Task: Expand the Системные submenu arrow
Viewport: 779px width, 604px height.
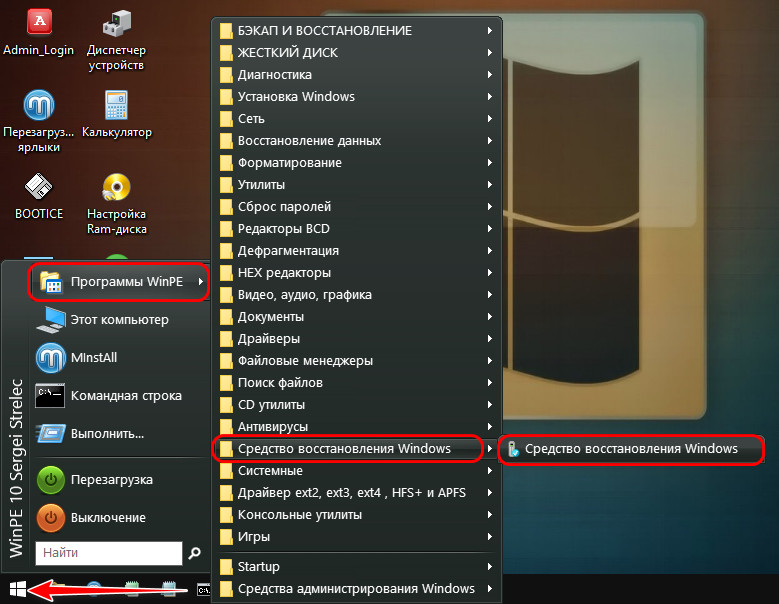Action: 490,470
